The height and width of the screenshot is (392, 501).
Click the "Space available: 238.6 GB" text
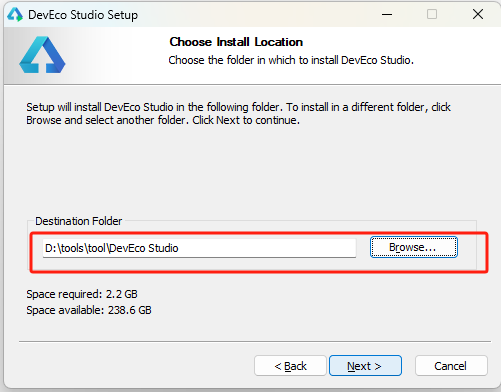(89, 310)
